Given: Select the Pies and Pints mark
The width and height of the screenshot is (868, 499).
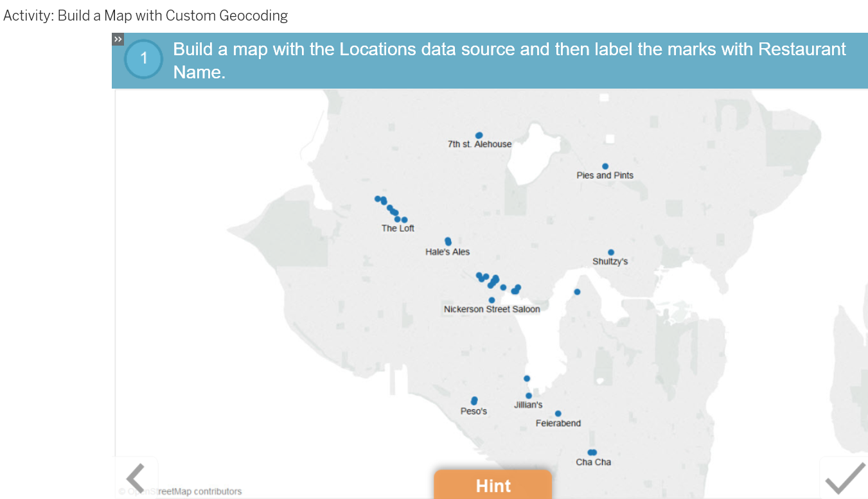Looking at the screenshot, I should click(605, 166).
